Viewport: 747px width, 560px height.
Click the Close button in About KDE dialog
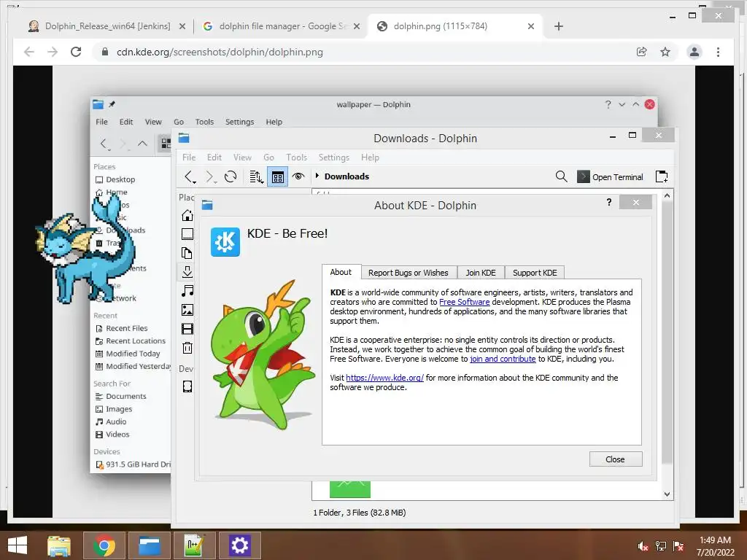[616, 459]
